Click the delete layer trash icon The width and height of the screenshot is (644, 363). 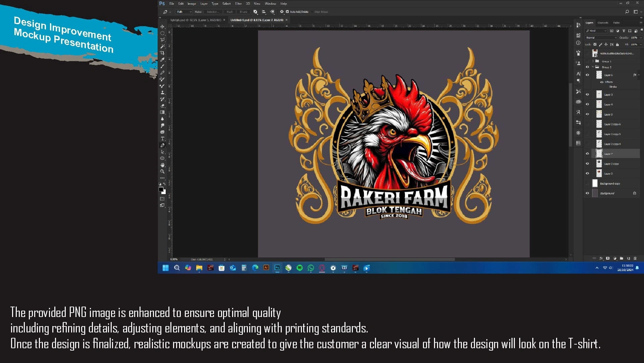click(635, 258)
